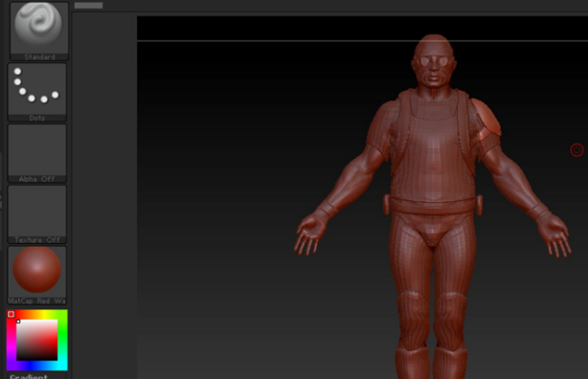Click the empty Texture Off slot
This screenshot has height=379, width=588.
coord(37,214)
